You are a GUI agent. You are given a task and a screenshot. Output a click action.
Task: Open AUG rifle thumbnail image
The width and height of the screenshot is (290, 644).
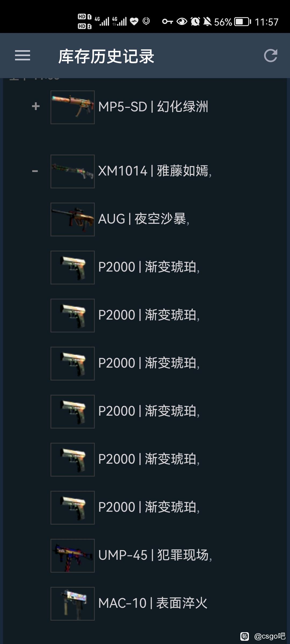[73, 219]
